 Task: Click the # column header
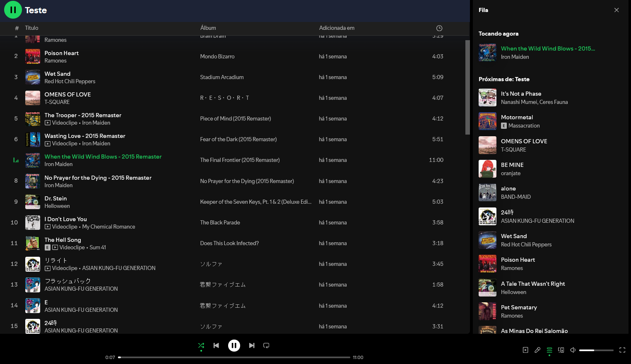pos(17,28)
